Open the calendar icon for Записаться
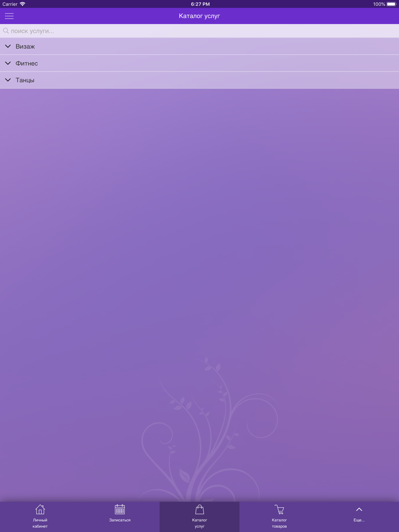The width and height of the screenshot is (399, 532). [120, 509]
